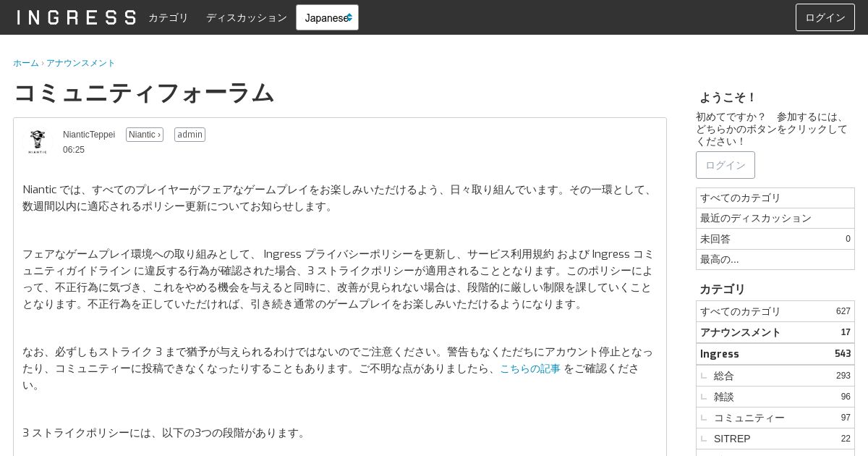
Task: Follow the こちらの記事 link
Action: 530,368
